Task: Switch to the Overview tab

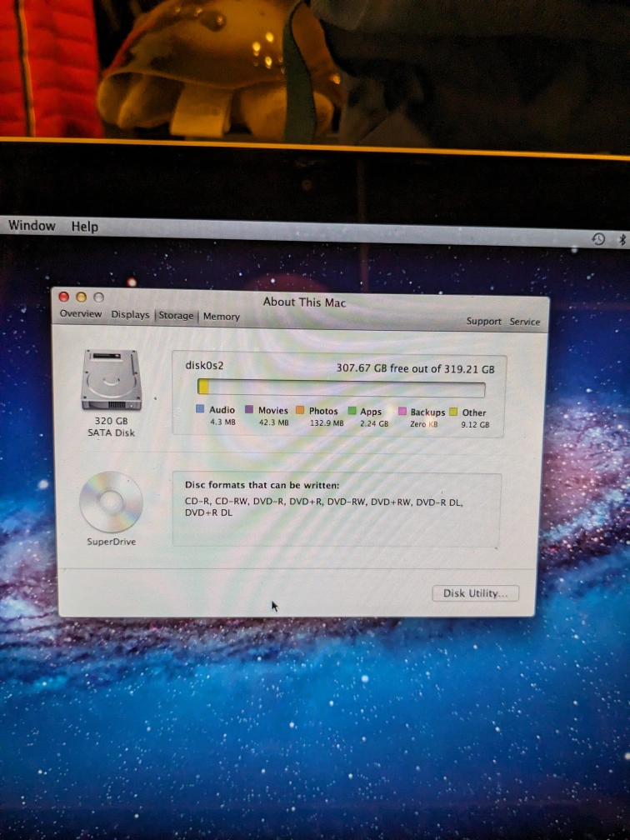Action: tap(80, 313)
